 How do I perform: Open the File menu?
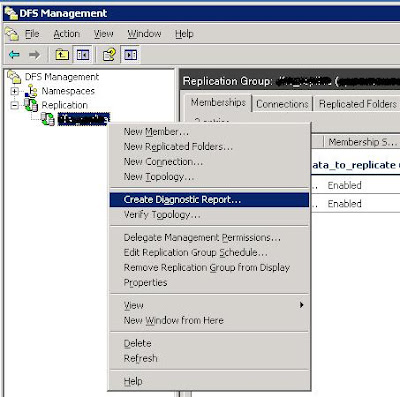click(x=32, y=34)
